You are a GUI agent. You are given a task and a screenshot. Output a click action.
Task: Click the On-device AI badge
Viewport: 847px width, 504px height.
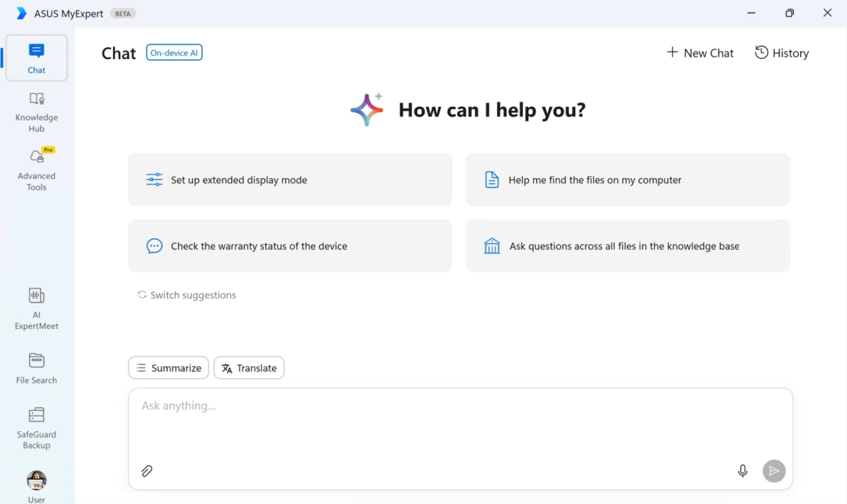pyautogui.click(x=174, y=53)
